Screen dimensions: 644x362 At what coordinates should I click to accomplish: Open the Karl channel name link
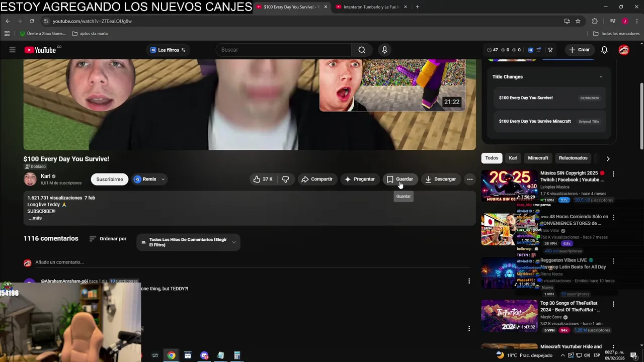[x=46, y=176]
